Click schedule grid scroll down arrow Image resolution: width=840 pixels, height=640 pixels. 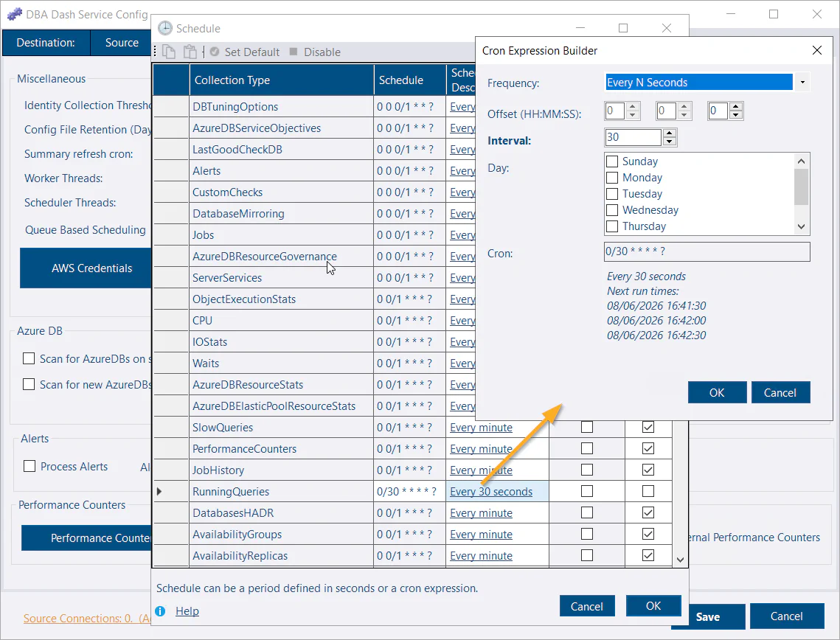point(681,560)
